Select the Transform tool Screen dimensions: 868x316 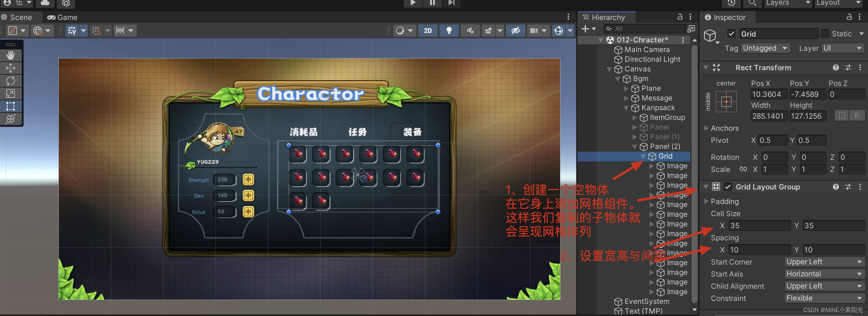[11, 119]
